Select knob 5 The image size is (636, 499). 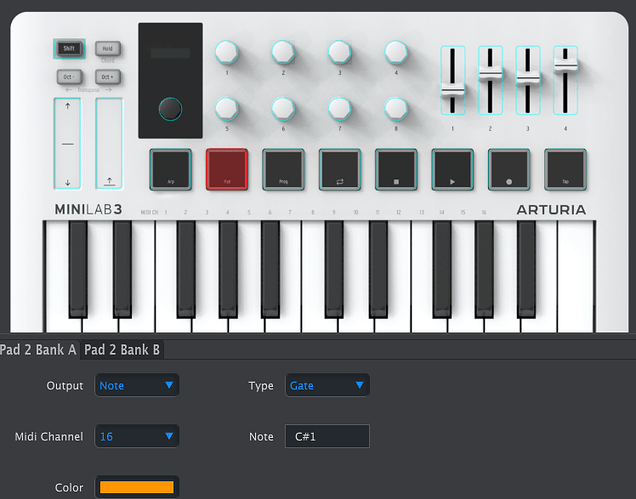coord(226,109)
